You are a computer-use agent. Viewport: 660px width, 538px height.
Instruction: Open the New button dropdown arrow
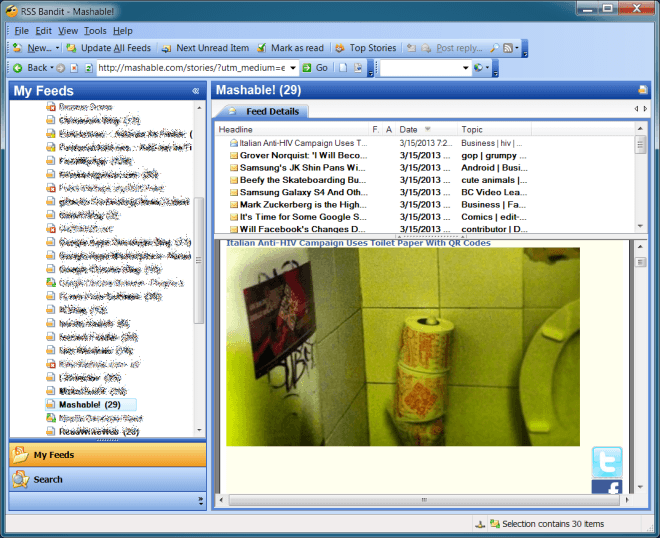click(x=57, y=48)
